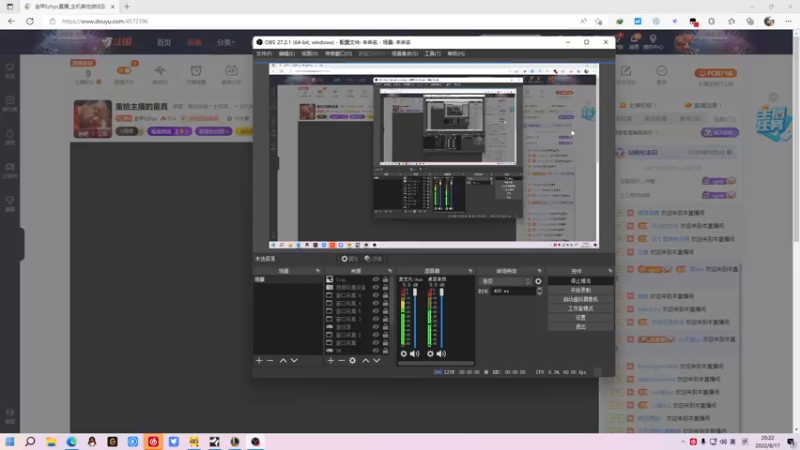The width and height of the screenshot is (800, 450).
Task: Toggle visibility of cs source
Action: pyautogui.click(x=376, y=351)
